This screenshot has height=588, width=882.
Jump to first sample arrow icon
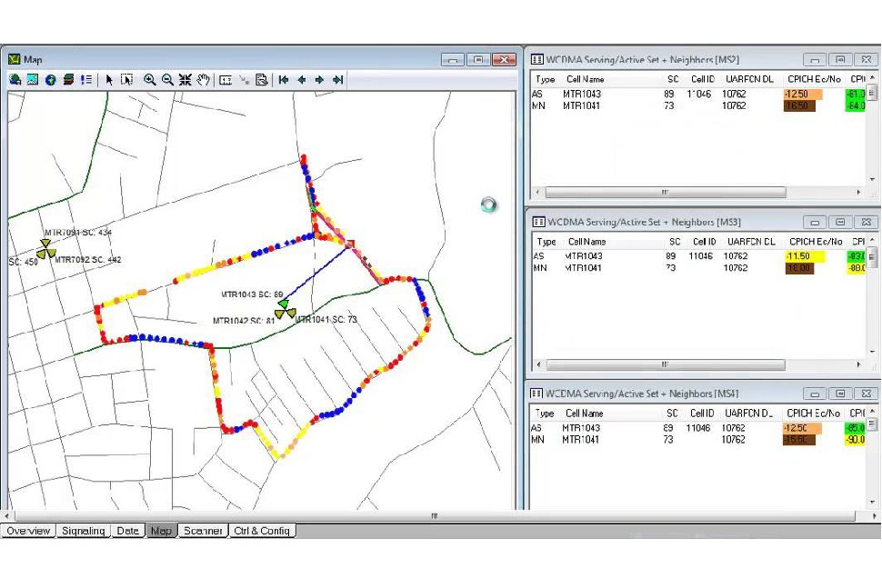click(x=284, y=80)
